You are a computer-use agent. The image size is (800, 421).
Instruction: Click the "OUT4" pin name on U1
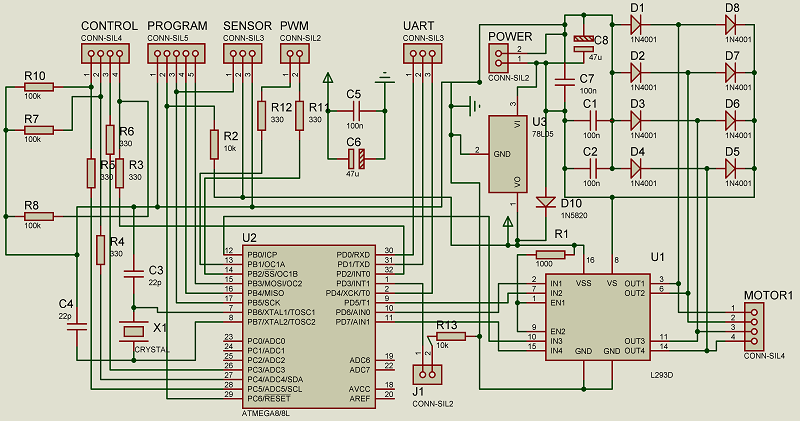tap(635, 351)
